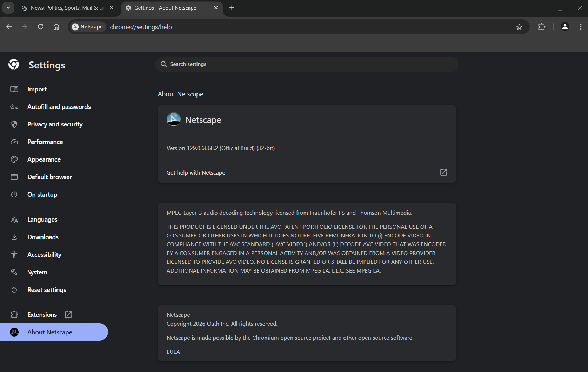Go to the home page icon
588x372 pixels.
[x=56, y=27]
